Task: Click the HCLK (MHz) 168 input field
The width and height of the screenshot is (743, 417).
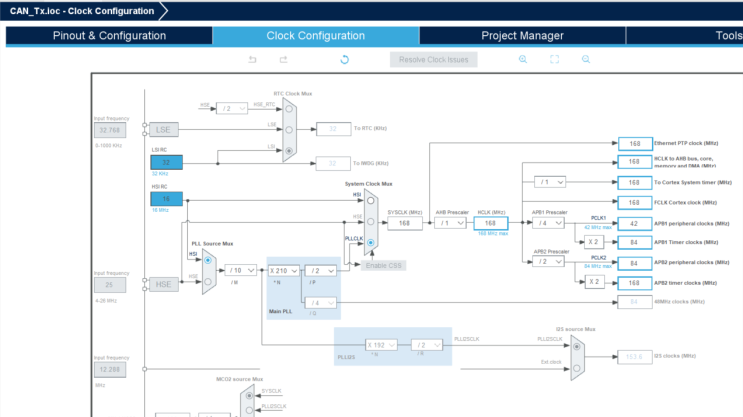Action: coord(491,223)
